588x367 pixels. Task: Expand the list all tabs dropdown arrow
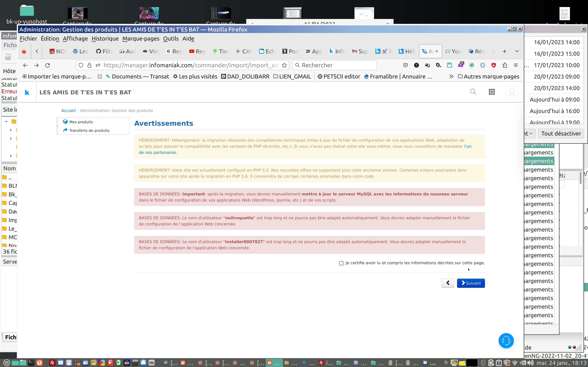(x=517, y=52)
